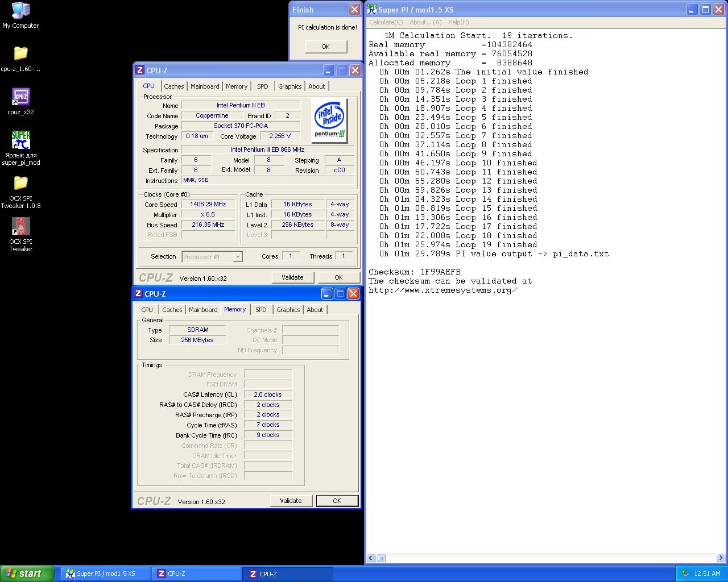The image size is (728, 582).
Task: Select the Caches tab in upper CPU-Z window
Action: (174, 86)
